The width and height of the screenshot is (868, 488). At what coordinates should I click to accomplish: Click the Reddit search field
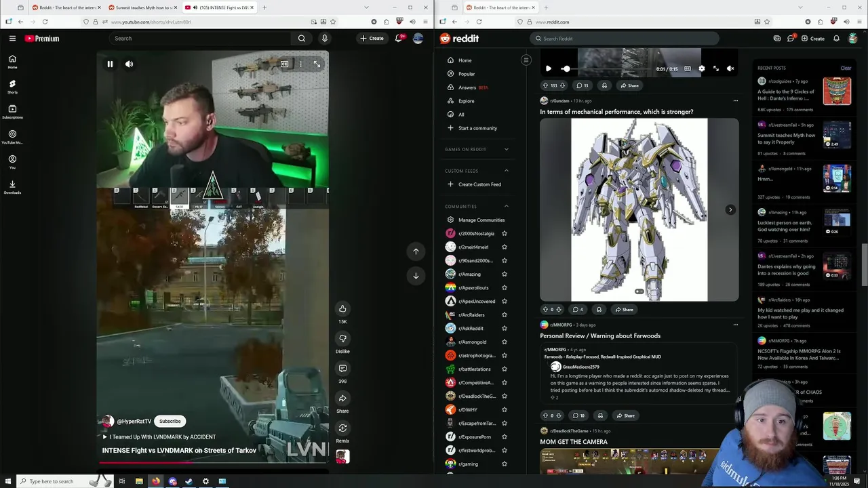tap(624, 39)
